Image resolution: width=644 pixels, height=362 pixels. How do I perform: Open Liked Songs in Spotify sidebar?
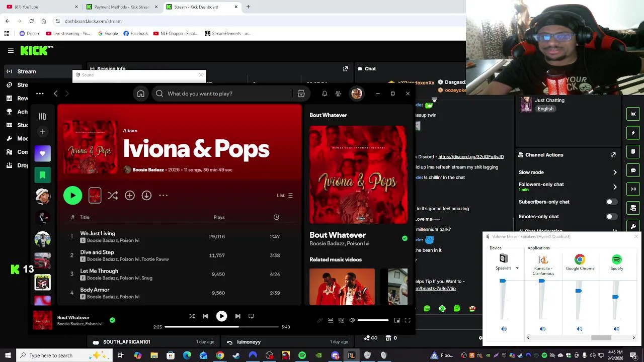pos(43,153)
